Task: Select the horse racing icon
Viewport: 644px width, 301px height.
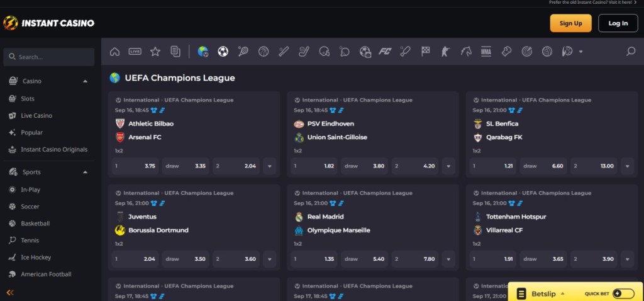Action: (x=466, y=52)
